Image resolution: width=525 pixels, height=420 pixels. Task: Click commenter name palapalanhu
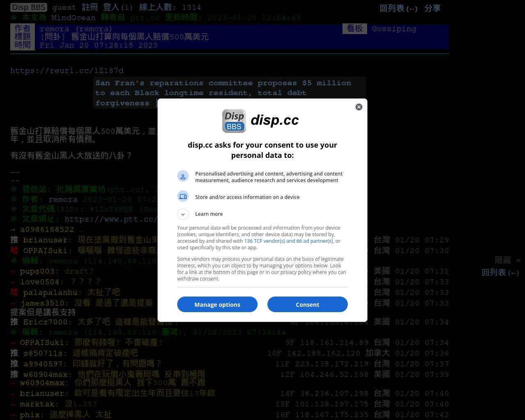[x=50, y=292]
